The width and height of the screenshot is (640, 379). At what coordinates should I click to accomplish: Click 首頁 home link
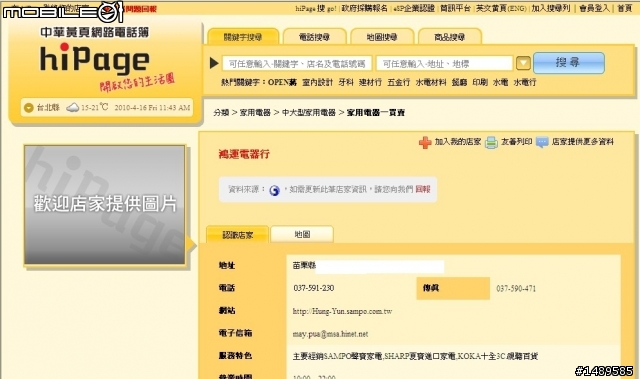tap(624, 8)
